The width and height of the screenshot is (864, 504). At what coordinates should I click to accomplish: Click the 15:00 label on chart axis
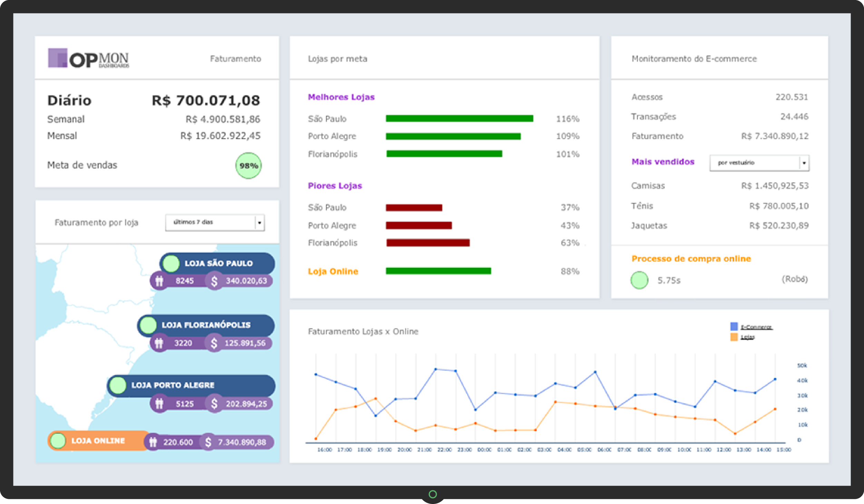(784, 450)
